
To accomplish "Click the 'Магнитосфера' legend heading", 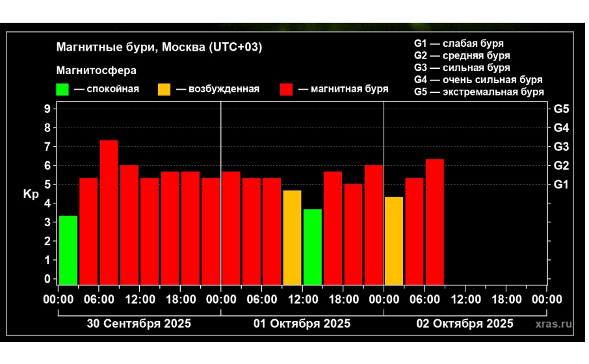I will pyautogui.click(x=96, y=70).
